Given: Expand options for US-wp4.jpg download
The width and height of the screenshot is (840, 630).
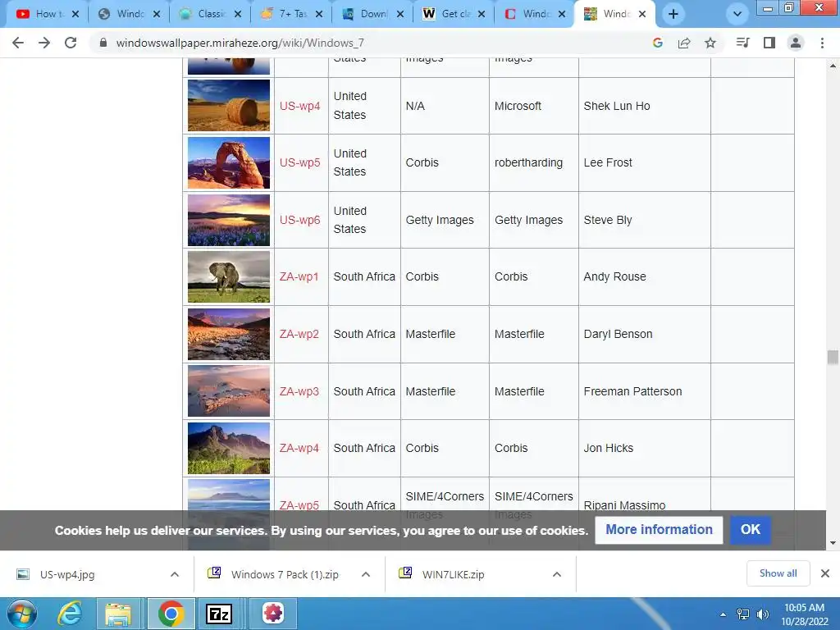Looking at the screenshot, I should [175, 574].
